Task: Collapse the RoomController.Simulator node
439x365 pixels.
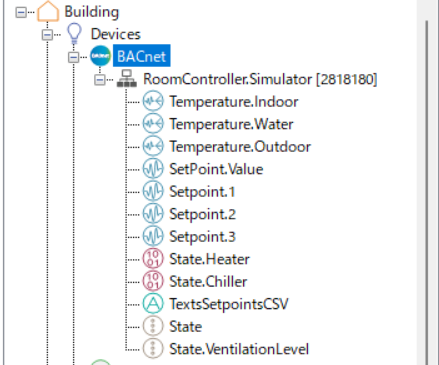Action: pyautogui.click(x=100, y=80)
